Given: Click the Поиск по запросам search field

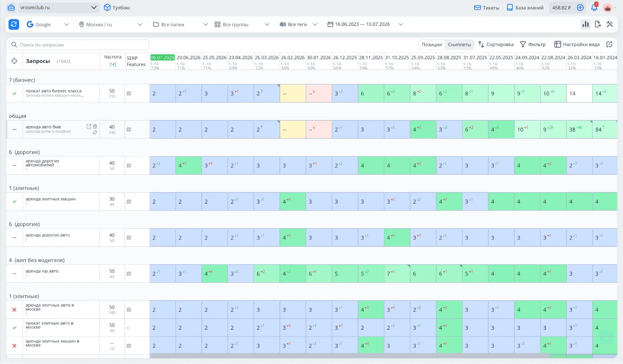Looking at the screenshot, I should click(x=79, y=45).
